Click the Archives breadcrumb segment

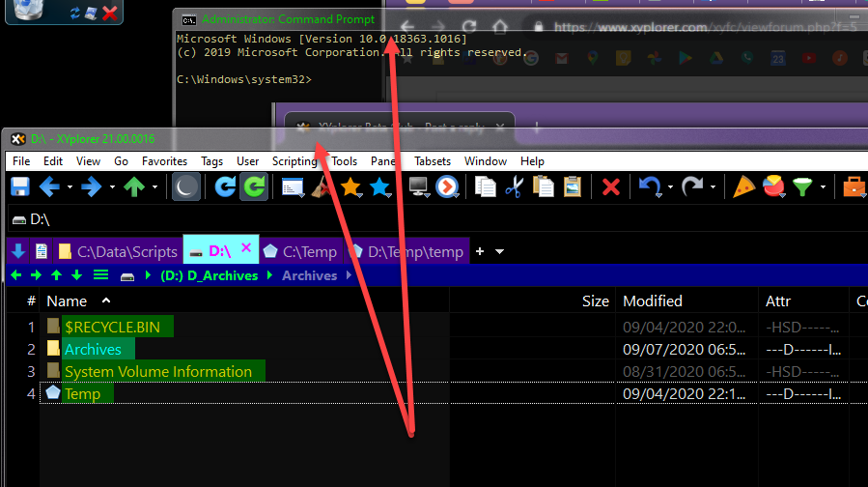[309, 275]
